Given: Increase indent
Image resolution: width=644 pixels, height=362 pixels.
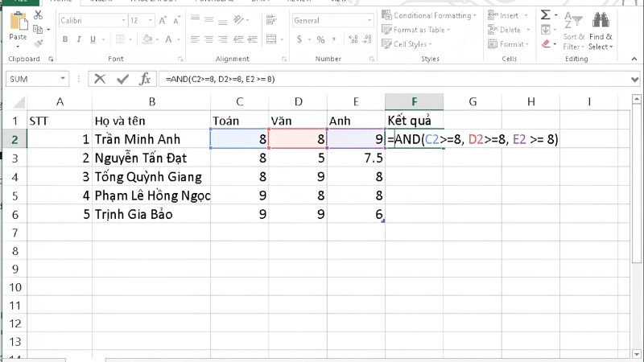Looking at the screenshot, I should pyautogui.click(x=252, y=39).
